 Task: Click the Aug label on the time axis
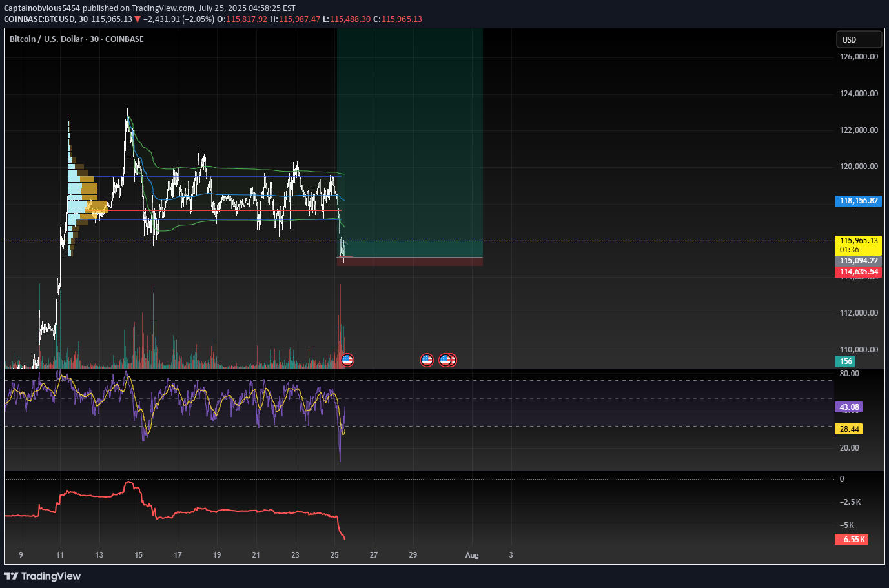[472, 554]
